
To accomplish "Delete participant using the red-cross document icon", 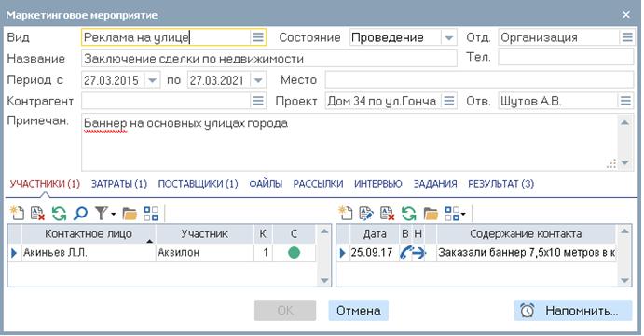I will tap(37, 214).
